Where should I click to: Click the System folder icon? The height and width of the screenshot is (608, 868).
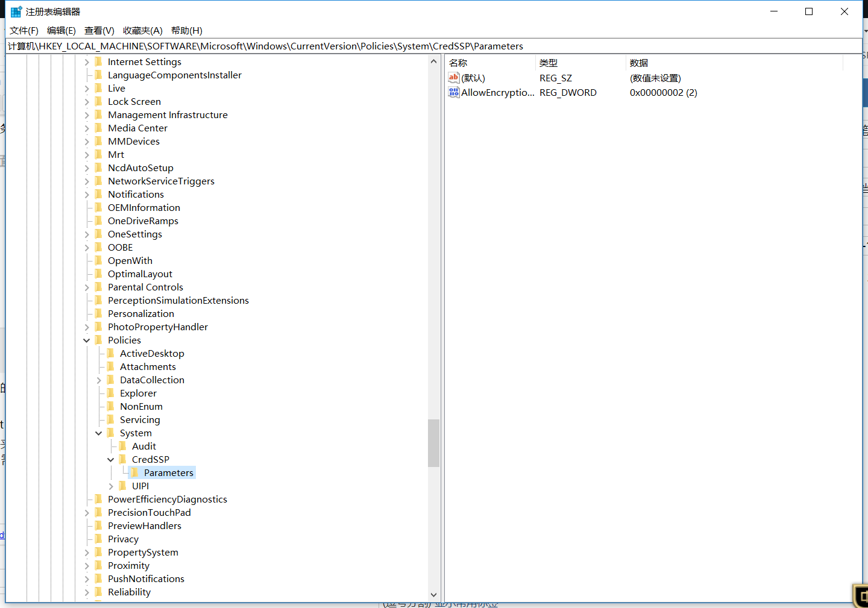(x=111, y=433)
